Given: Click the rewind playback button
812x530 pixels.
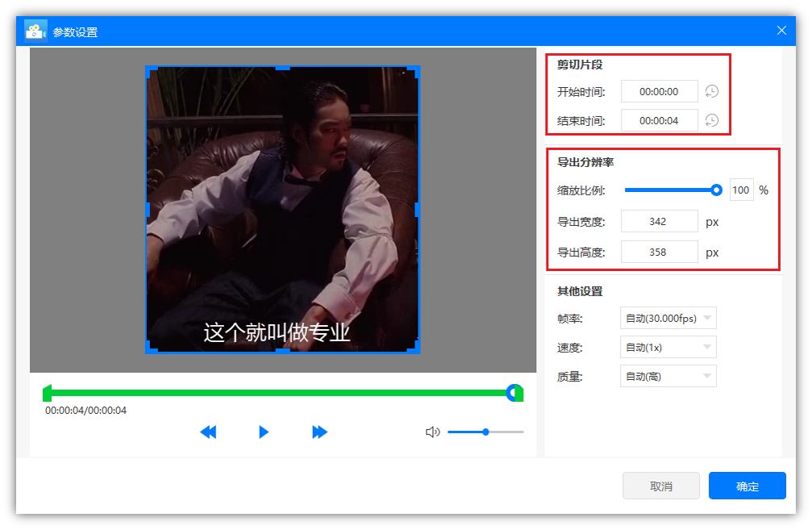Looking at the screenshot, I should click(208, 432).
